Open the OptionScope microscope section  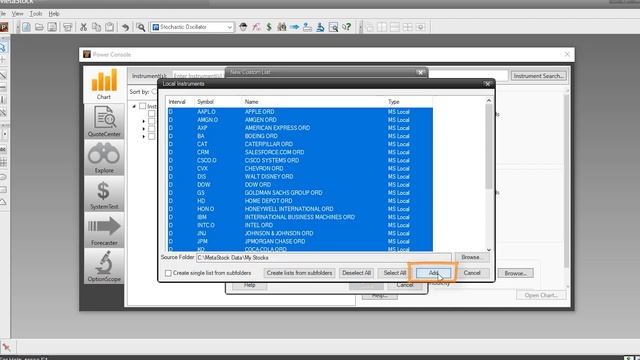tap(104, 267)
